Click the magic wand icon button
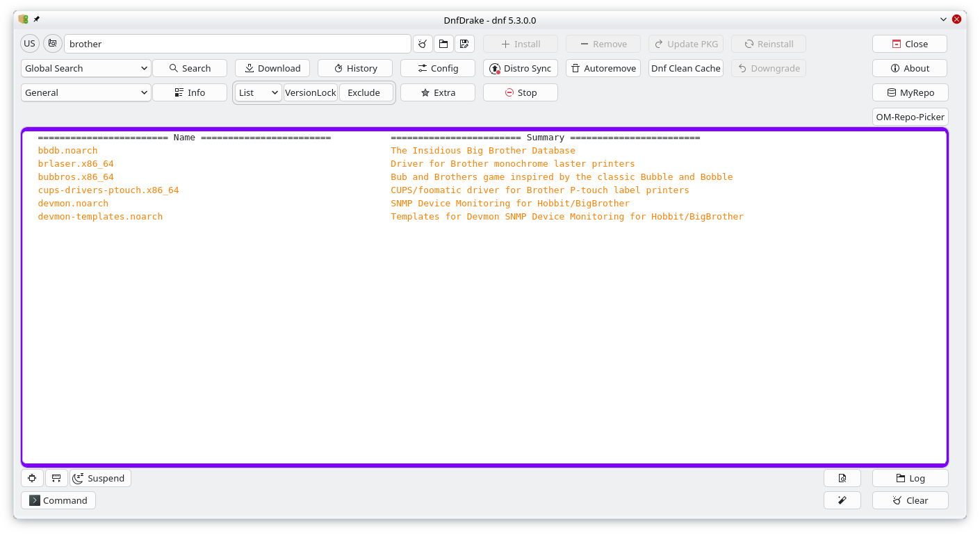This screenshot has height=535, width=980. [842, 500]
